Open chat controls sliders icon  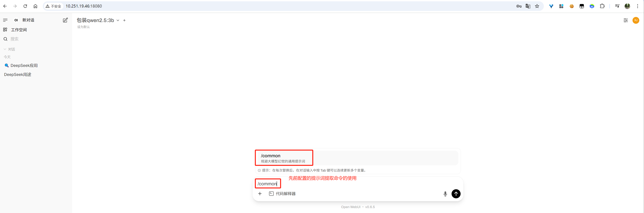pyautogui.click(x=626, y=20)
